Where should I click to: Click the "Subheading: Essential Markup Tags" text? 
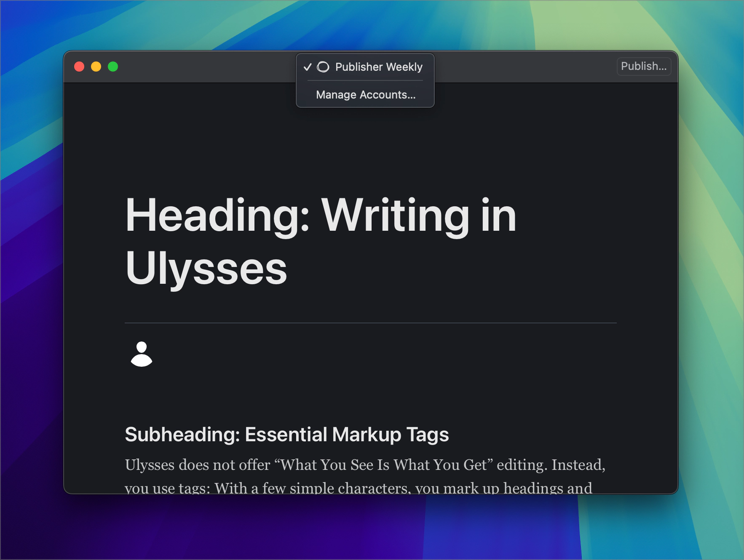pyautogui.click(x=286, y=435)
